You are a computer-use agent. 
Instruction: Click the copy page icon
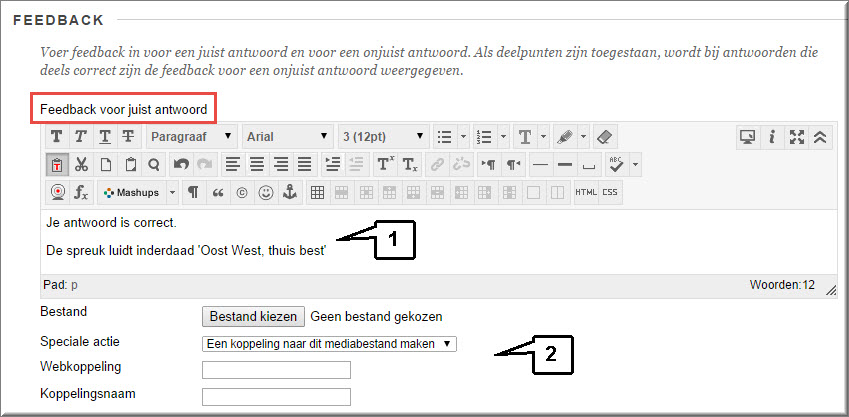click(x=106, y=165)
